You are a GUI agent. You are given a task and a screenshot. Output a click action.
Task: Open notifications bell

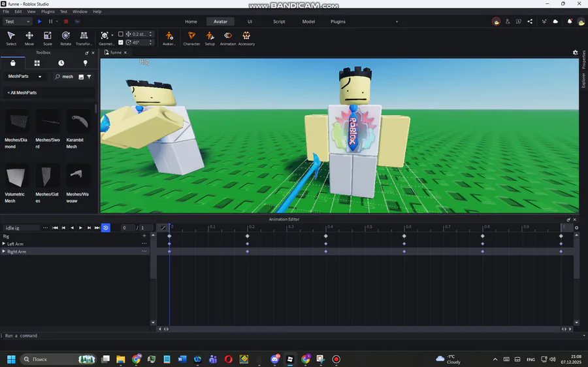(570, 22)
